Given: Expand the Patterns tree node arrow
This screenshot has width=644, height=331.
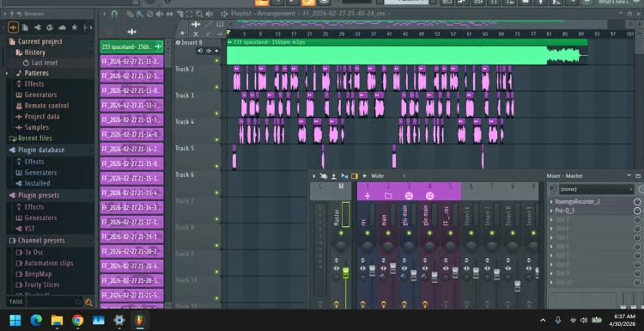Looking at the screenshot, I should (x=7, y=73).
